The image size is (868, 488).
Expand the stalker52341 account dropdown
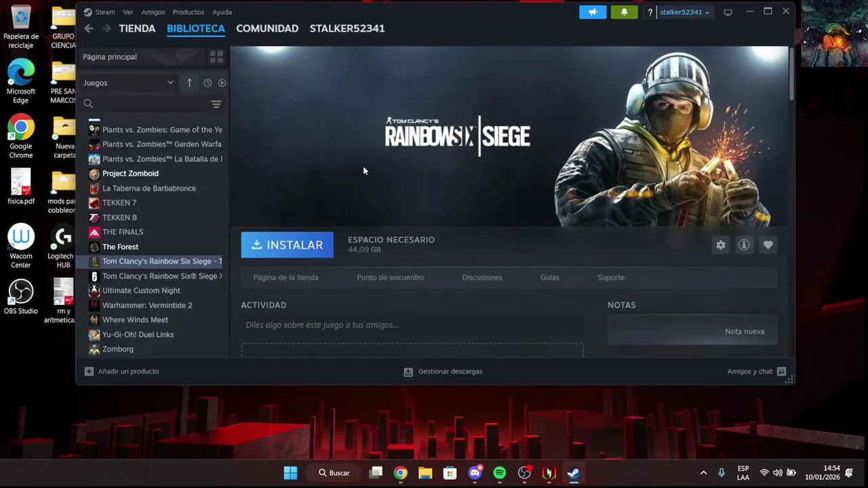[x=684, y=12]
